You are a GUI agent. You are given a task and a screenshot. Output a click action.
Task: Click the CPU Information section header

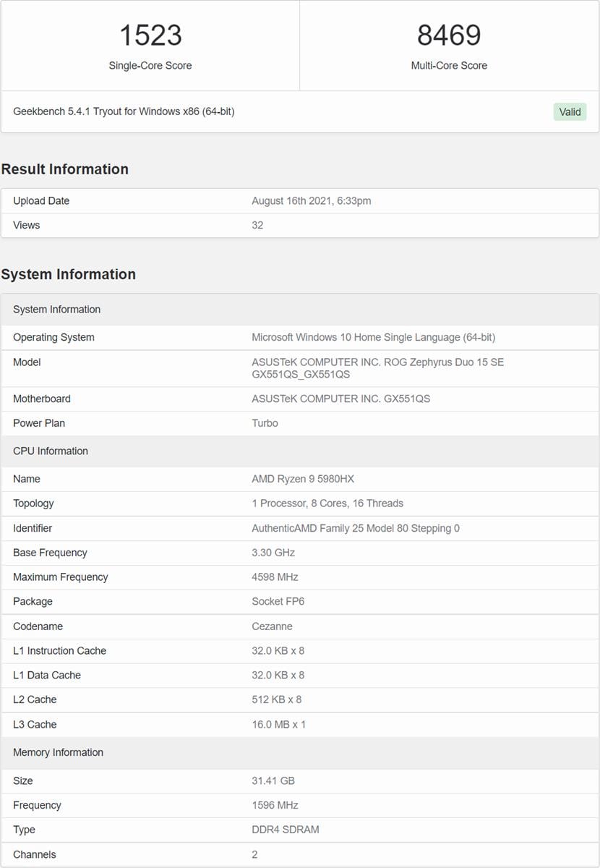(x=51, y=451)
